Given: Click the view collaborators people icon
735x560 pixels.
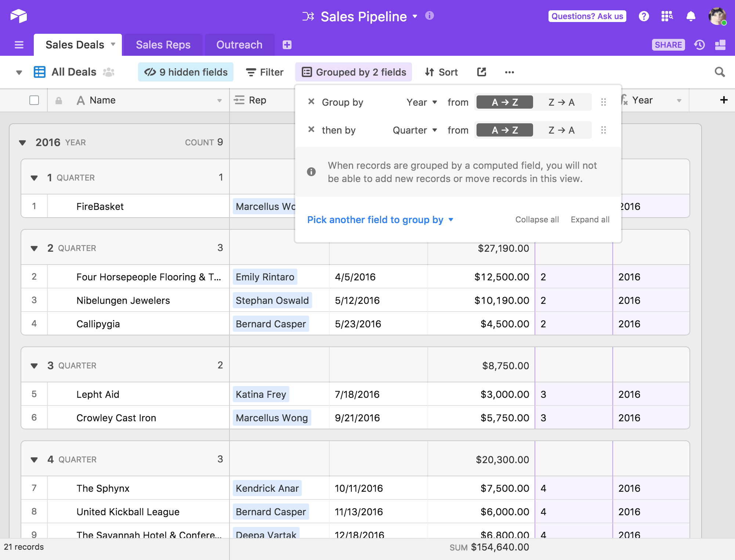Looking at the screenshot, I should pyautogui.click(x=109, y=72).
